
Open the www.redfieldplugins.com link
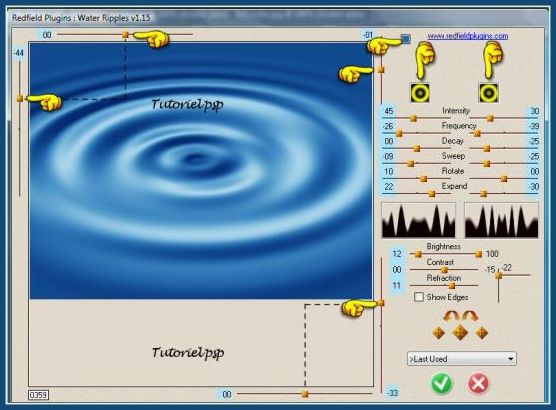468,36
